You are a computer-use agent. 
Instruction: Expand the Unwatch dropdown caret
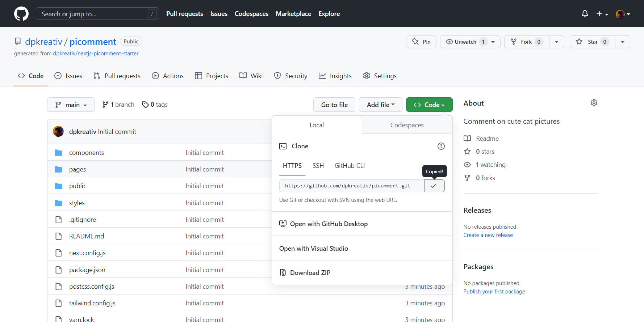pos(493,42)
